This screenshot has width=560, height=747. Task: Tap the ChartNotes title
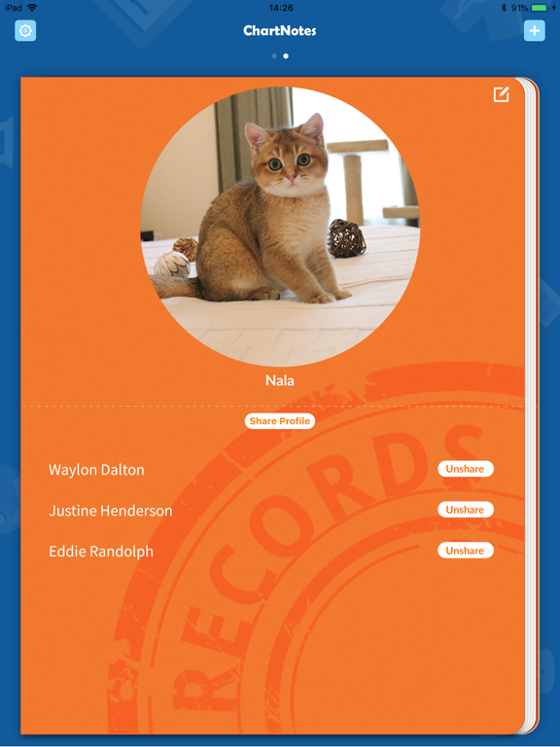280,30
